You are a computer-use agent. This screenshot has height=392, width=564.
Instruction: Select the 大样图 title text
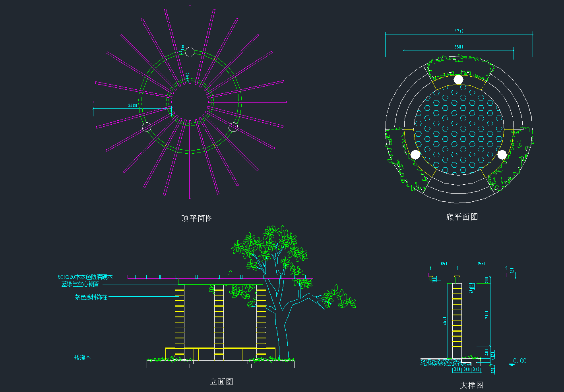[x=472, y=385]
